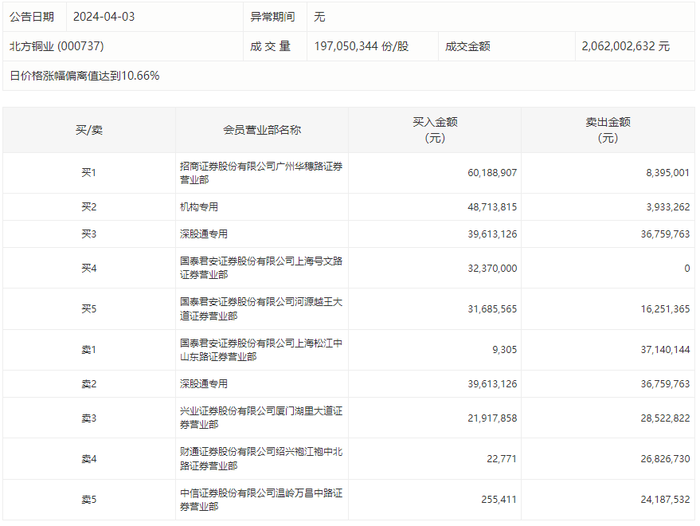Click 深股通专用 in the 卖2 row

point(204,384)
